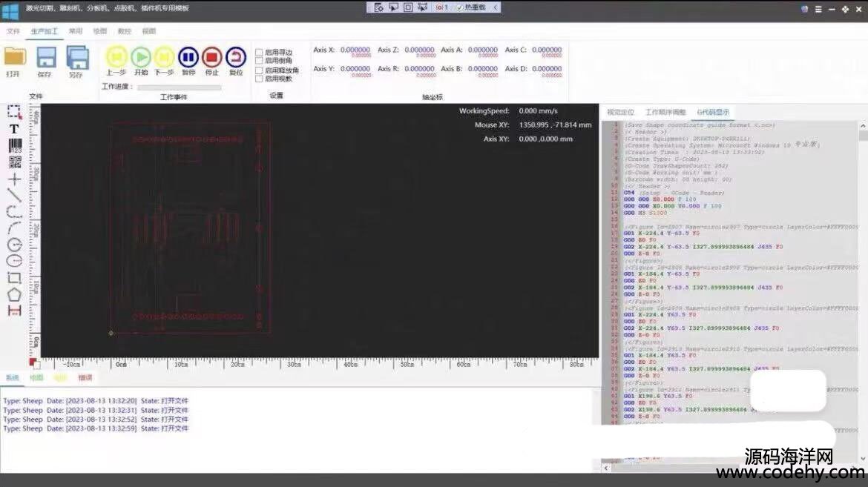Click the Axis Y value 0.000000
868x487 pixels.
pos(355,69)
